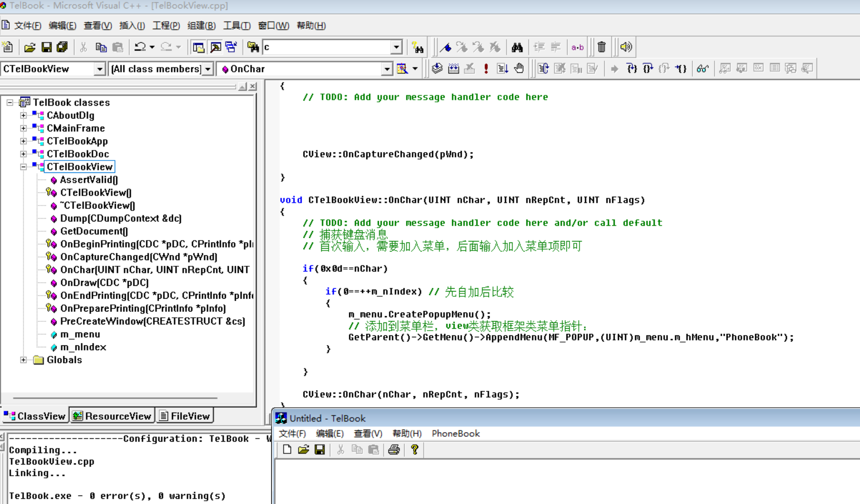Open the 工程(P) project menu
Image resolution: width=860 pixels, height=504 pixels.
pyautogui.click(x=166, y=26)
